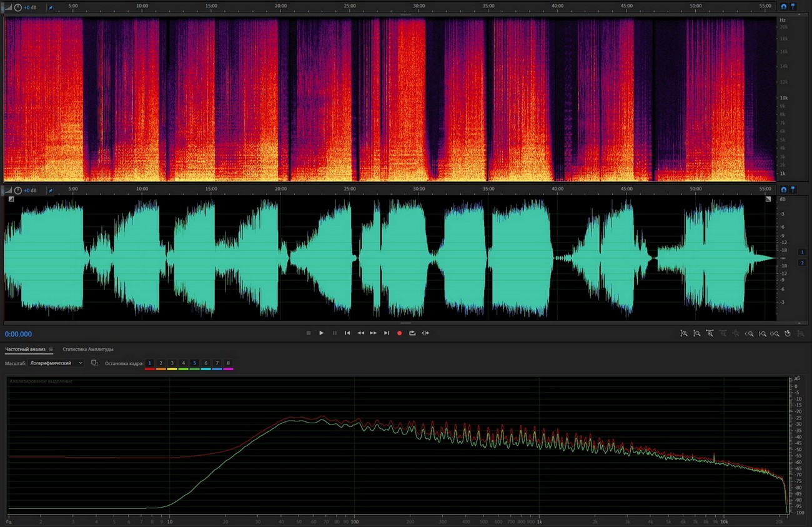Select frame hold button 5
The image size is (812, 527).
[195, 363]
